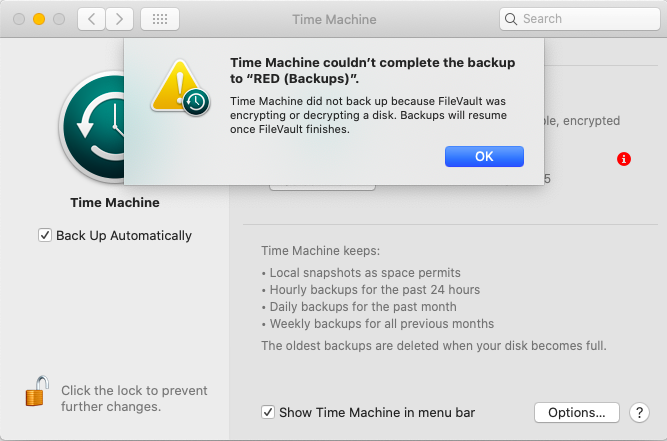Go back with the left arrow
This screenshot has height=441, width=667.
click(91, 19)
